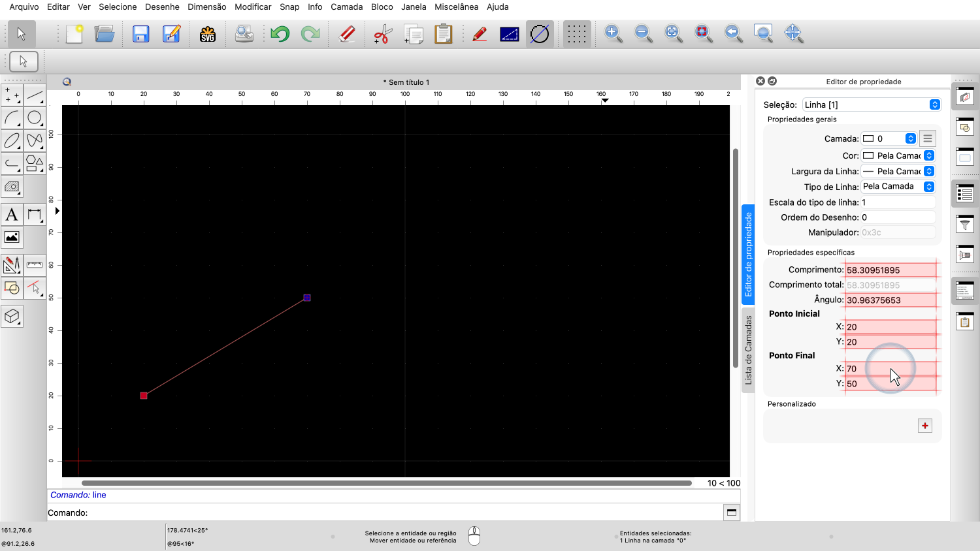
Task: Toggle the command line expand button
Action: point(731,512)
